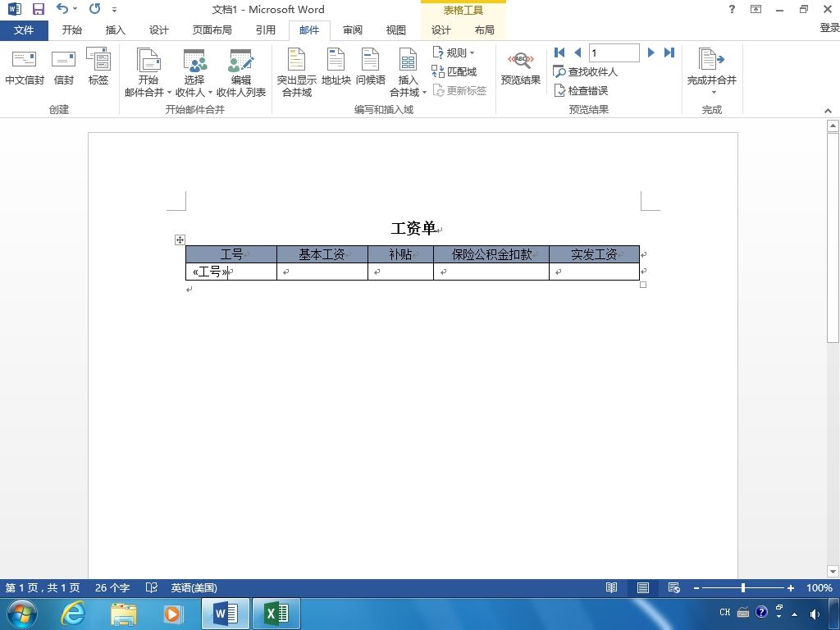This screenshot has height=630, width=840.
Task: Switch to the 审阅 review tab
Action: (353, 30)
